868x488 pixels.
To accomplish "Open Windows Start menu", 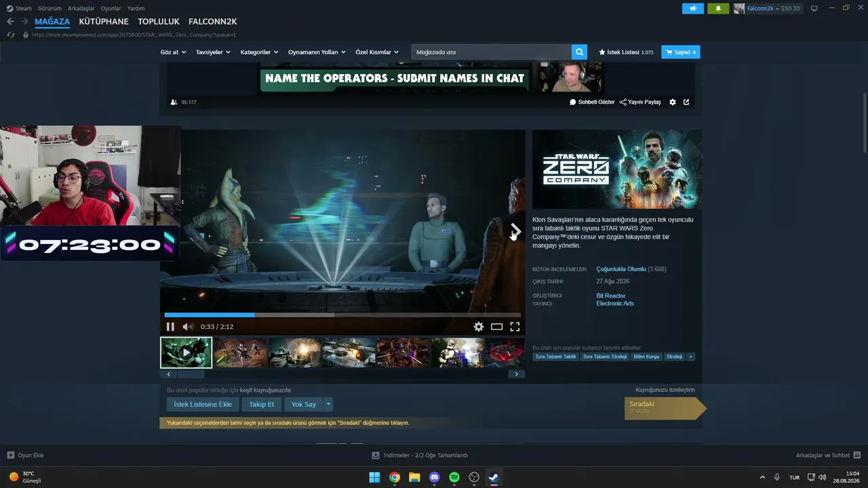I will 374,477.
